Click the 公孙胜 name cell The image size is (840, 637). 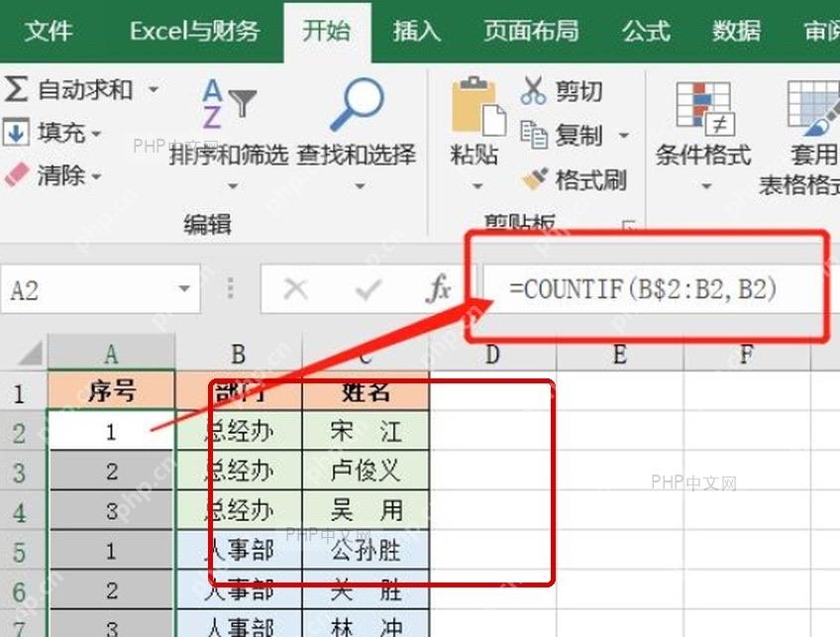(x=366, y=550)
